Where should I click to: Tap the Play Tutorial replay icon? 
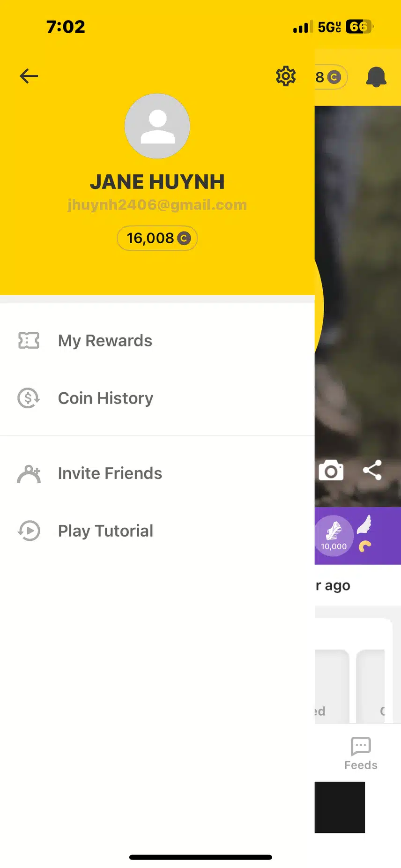[x=29, y=531]
